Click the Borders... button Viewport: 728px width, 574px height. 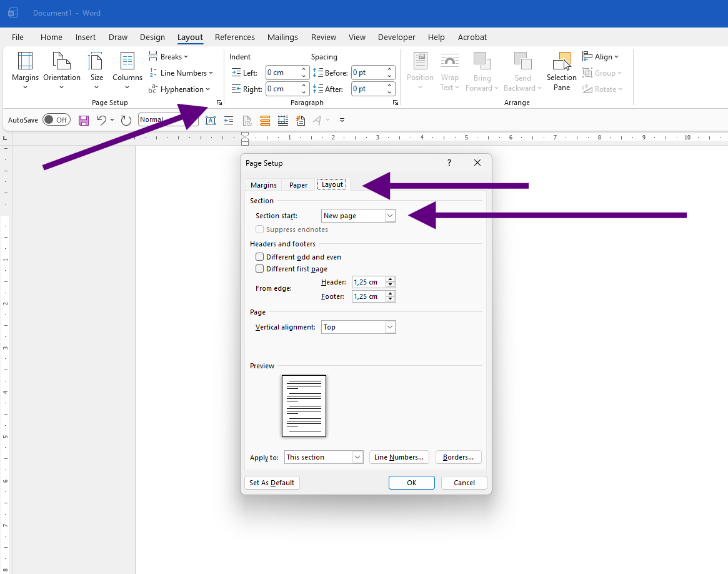[458, 457]
